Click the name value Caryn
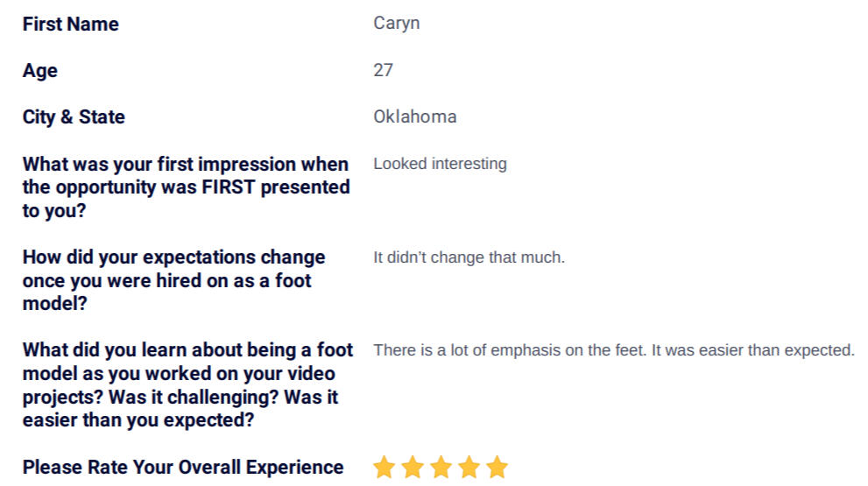 [x=397, y=24]
